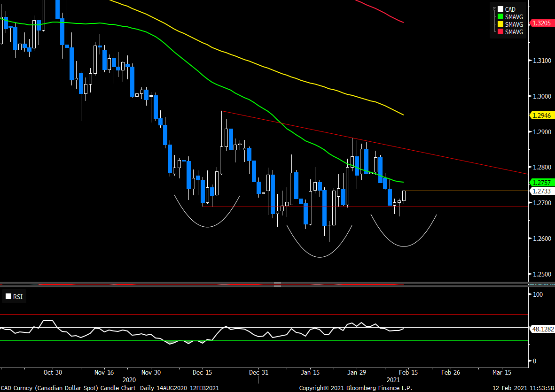Select the CAD label in the legend

[510, 9]
